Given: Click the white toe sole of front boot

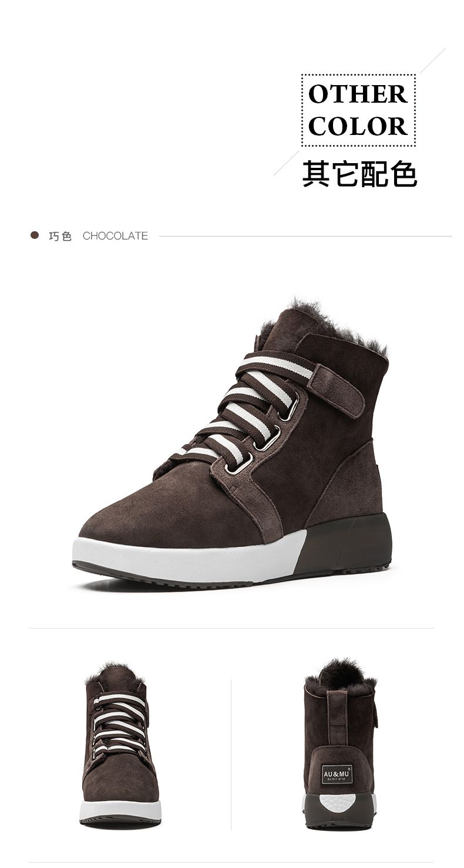Looking at the screenshot, I should (x=120, y=810).
